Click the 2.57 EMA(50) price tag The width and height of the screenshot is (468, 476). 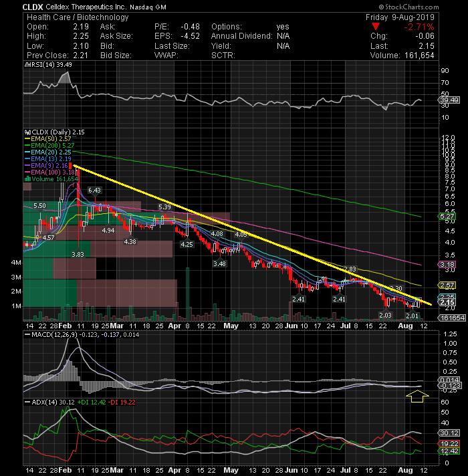point(447,285)
